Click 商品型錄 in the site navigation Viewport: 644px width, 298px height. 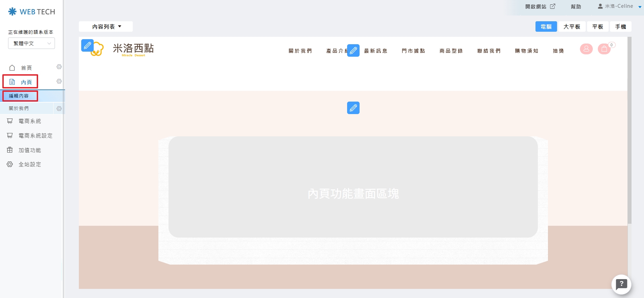point(451,51)
